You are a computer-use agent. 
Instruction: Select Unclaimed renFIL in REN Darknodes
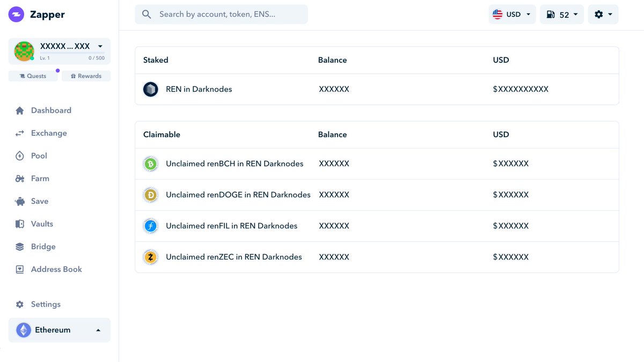coord(377,226)
